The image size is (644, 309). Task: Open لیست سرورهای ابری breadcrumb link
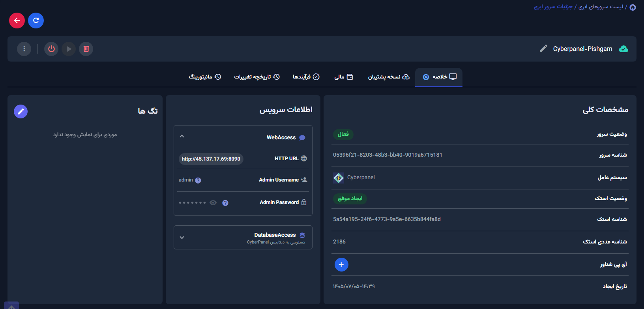601,7
